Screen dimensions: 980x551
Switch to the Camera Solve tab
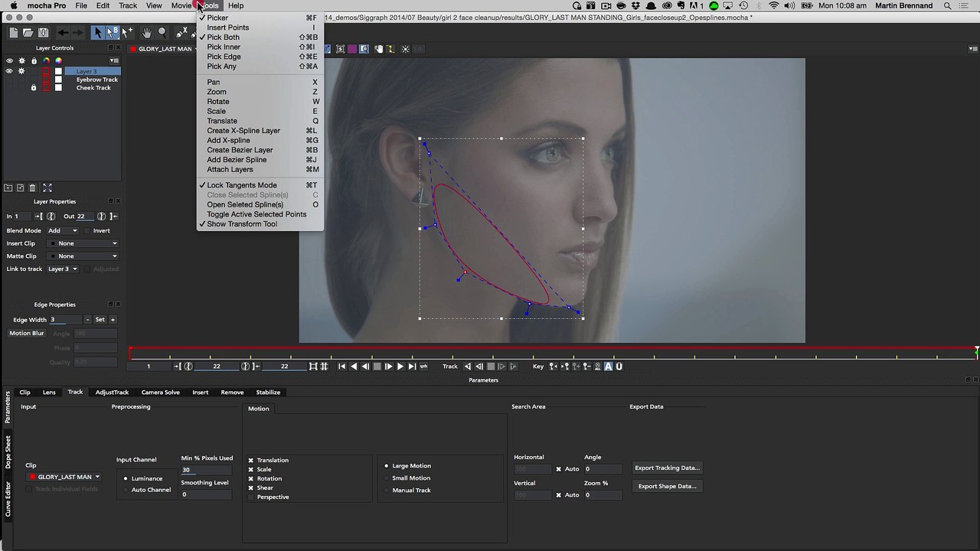click(x=160, y=392)
